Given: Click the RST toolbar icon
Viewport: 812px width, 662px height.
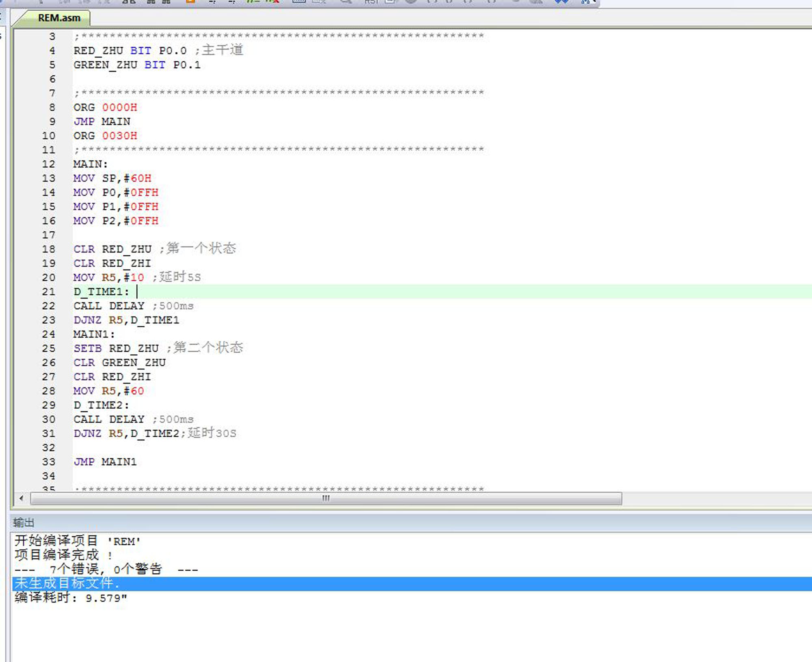Looking at the screenshot, I should pos(371,2).
